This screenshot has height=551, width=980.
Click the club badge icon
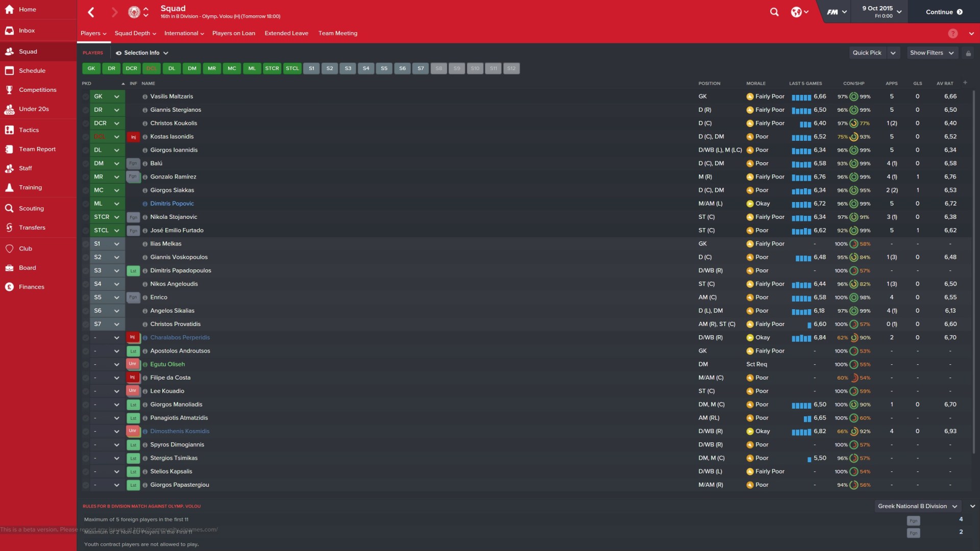coord(134,12)
